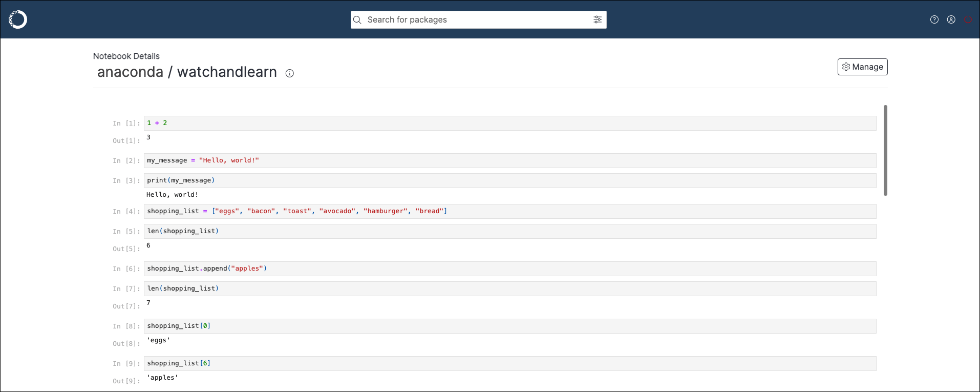This screenshot has height=392, width=980.
Task: Click the In [1]: prompt label
Action: click(126, 123)
